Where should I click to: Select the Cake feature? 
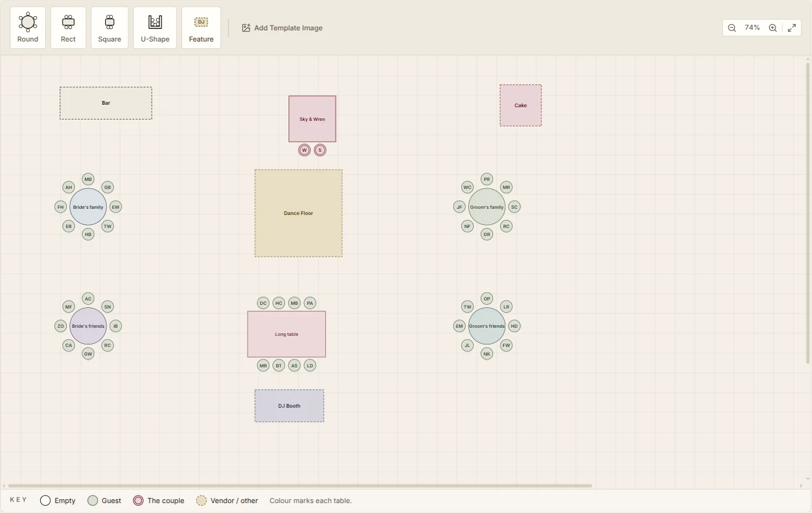pos(521,105)
